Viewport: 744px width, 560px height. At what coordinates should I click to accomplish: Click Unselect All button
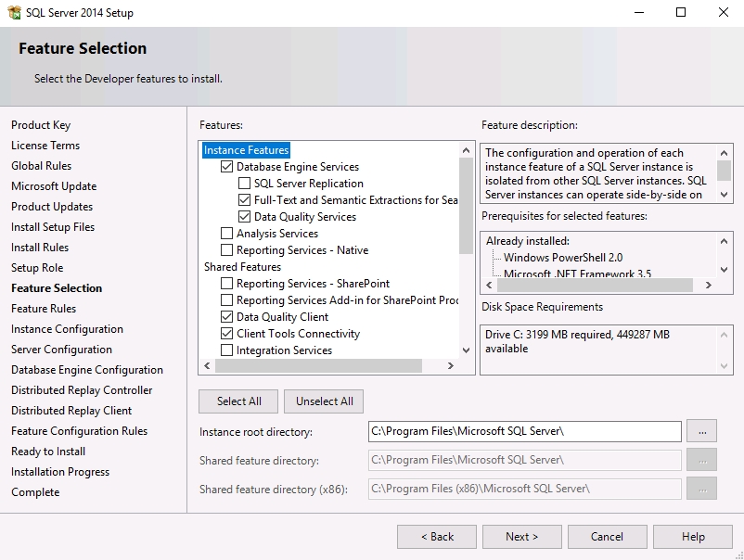324,401
